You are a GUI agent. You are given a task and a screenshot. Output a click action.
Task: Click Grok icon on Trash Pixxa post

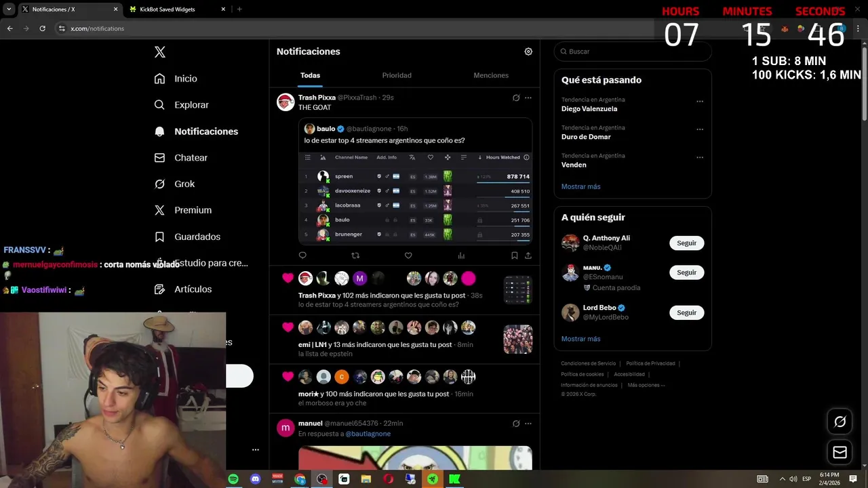point(516,98)
